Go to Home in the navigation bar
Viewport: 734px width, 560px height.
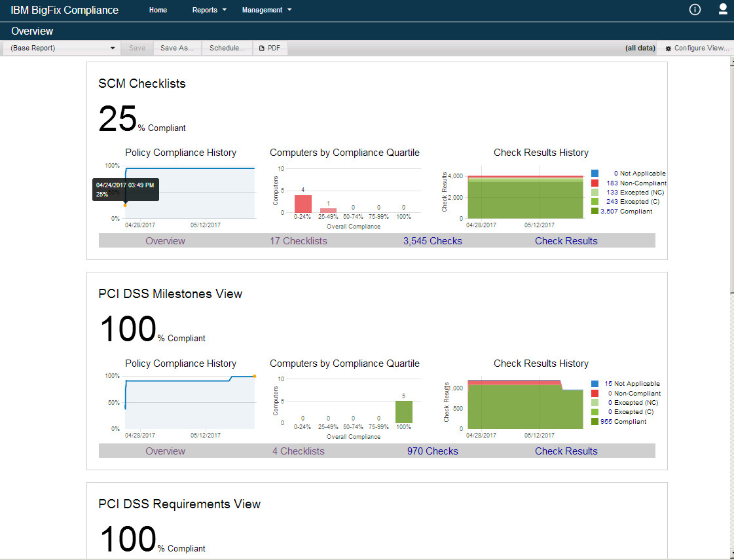(x=158, y=10)
